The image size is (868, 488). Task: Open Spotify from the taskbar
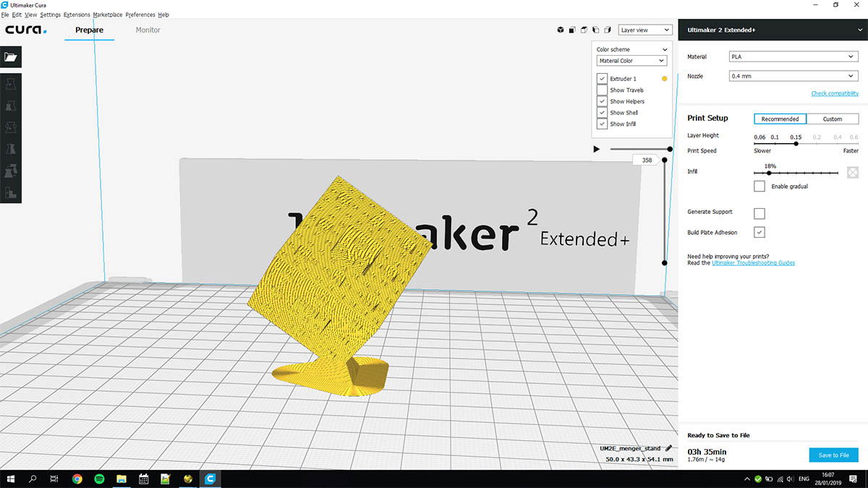[99, 479]
